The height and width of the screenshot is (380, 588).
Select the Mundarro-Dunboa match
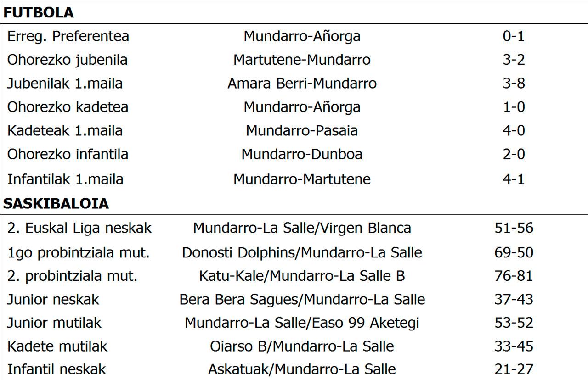[302, 154]
